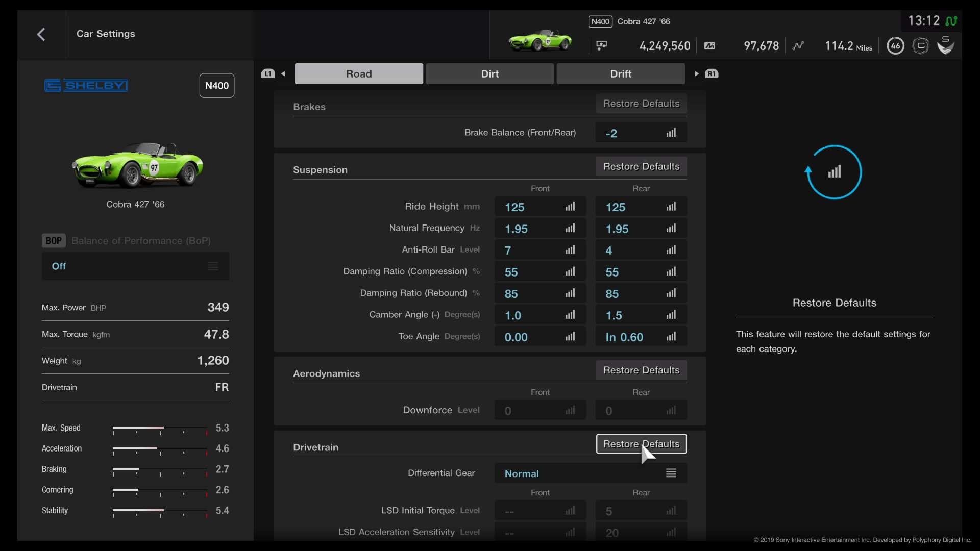The height and width of the screenshot is (551, 980).
Task: Click the rear Toe Angle bars icon
Action: [x=671, y=337]
